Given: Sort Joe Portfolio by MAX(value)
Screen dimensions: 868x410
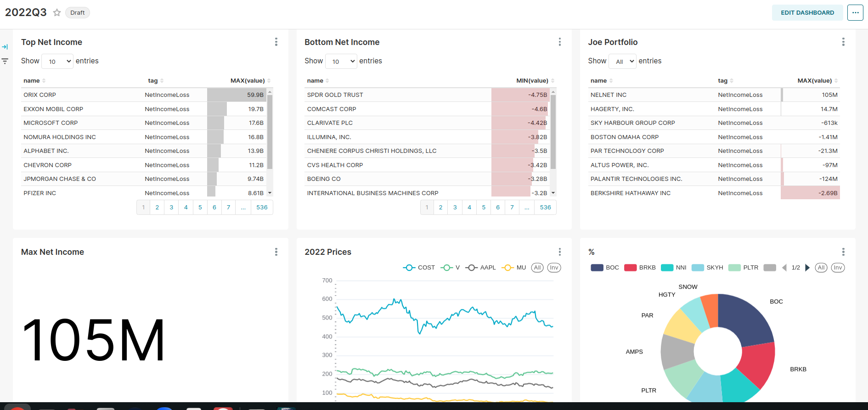Looking at the screenshot, I should pos(817,81).
